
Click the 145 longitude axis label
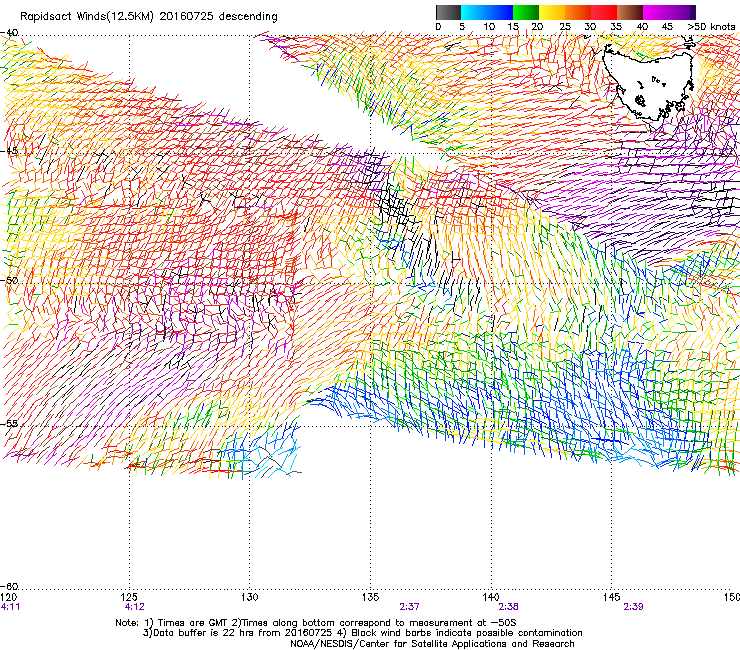[x=612, y=597]
